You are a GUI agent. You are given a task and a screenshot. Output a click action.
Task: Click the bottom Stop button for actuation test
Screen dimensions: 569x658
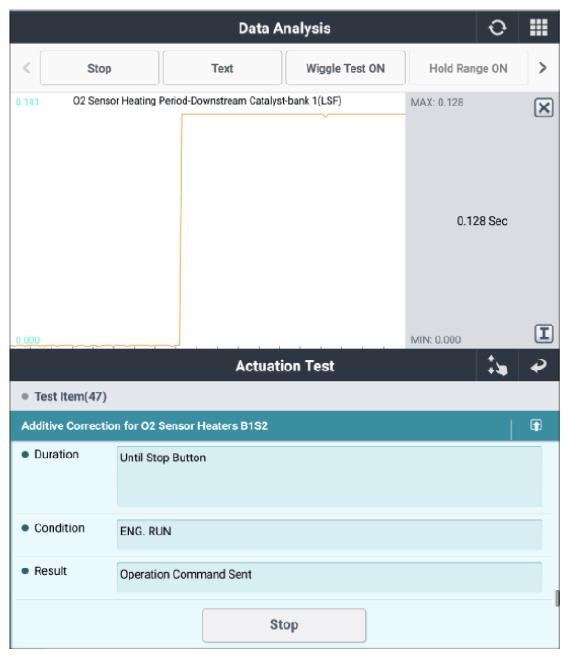pos(284,625)
